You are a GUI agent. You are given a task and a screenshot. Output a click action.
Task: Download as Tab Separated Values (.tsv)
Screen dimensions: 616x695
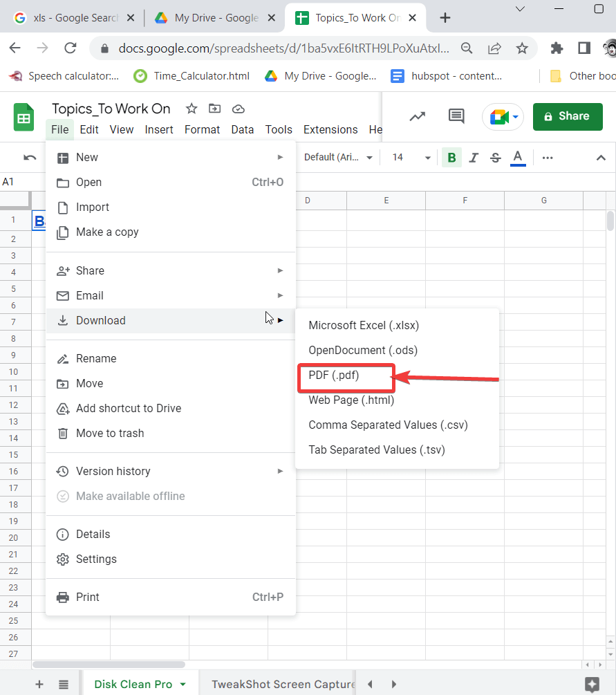point(397,450)
